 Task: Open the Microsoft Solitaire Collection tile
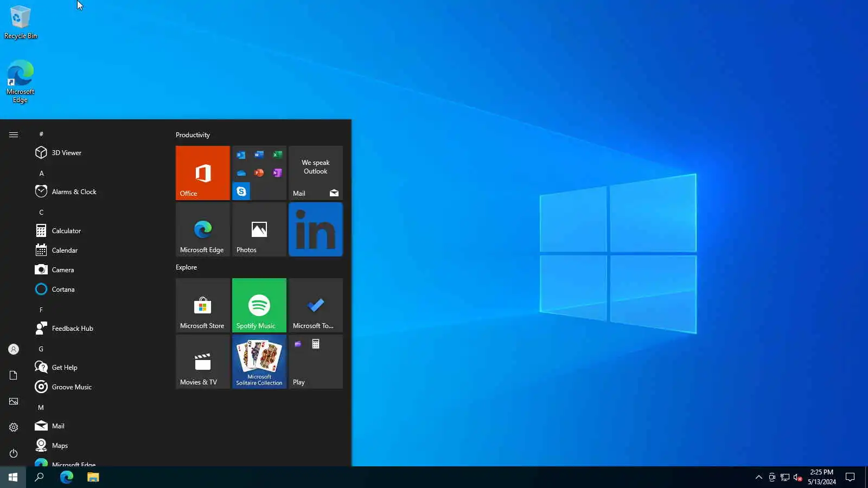pyautogui.click(x=259, y=362)
